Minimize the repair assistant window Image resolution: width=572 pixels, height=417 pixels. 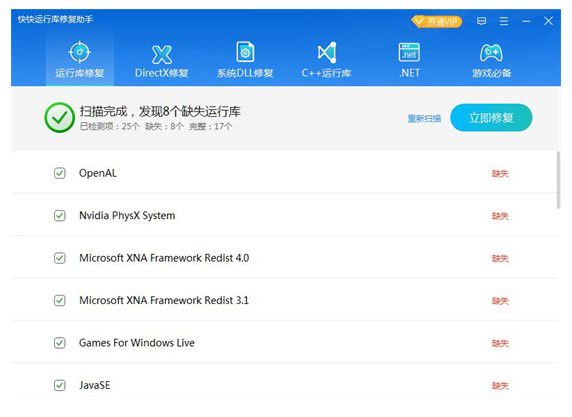526,21
